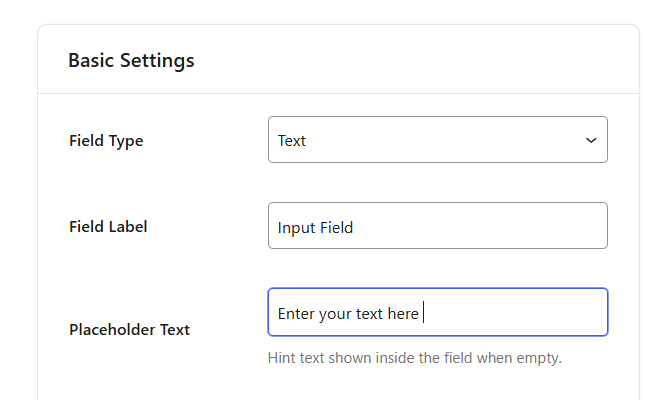646x400 pixels.
Task: Click the 'Field Type' label
Action: (106, 141)
